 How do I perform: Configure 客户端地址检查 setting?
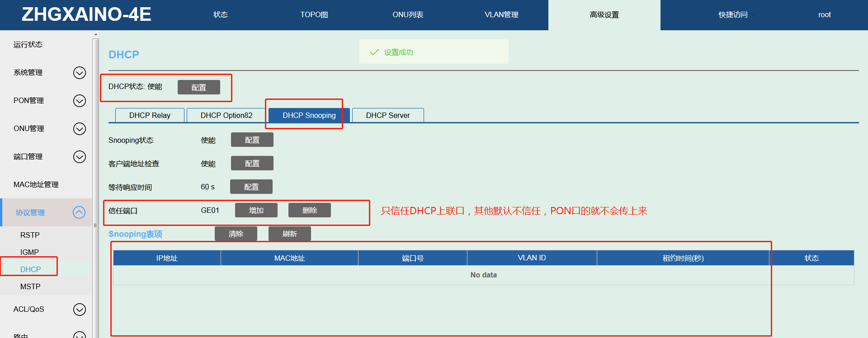pyautogui.click(x=252, y=164)
